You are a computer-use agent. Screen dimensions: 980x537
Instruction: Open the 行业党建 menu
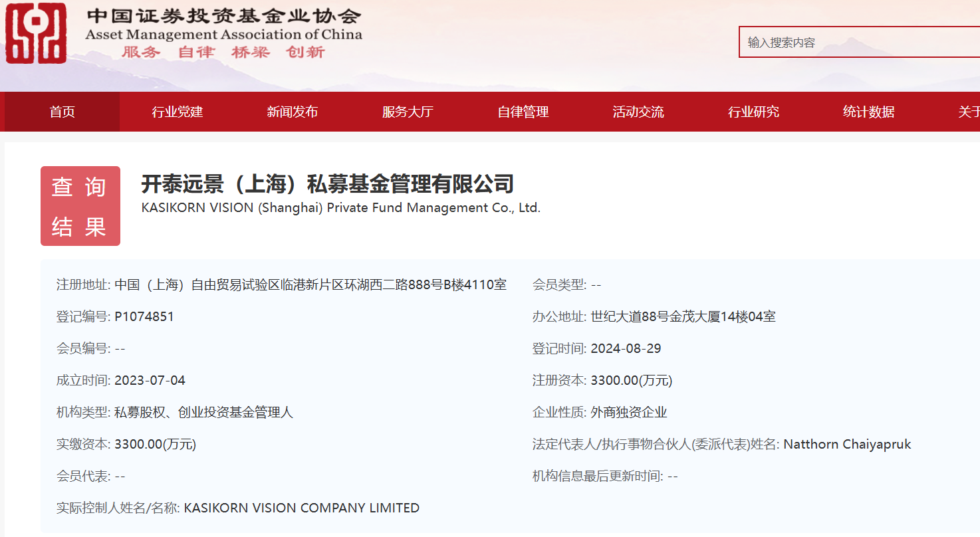click(177, 112)
